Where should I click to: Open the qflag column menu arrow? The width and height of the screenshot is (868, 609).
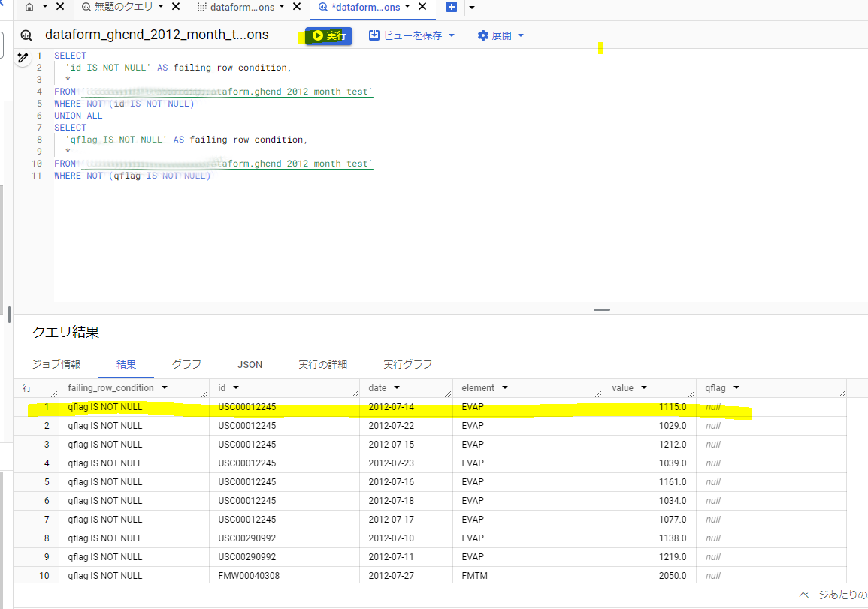(736, 388)
